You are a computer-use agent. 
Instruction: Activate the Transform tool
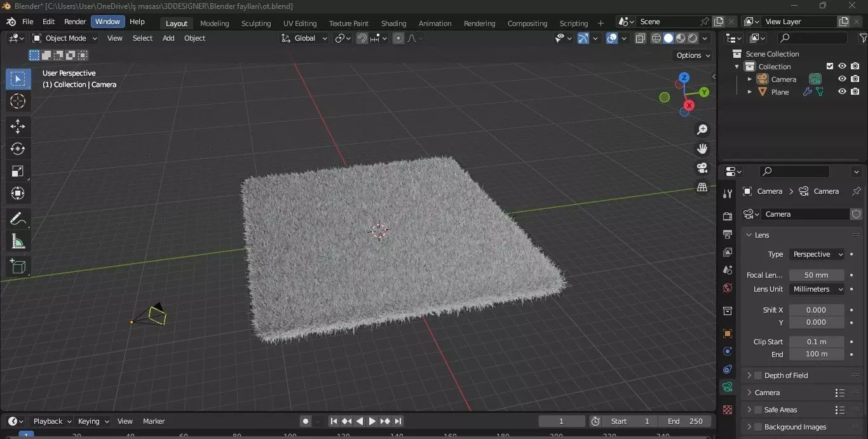click(18, 193)
